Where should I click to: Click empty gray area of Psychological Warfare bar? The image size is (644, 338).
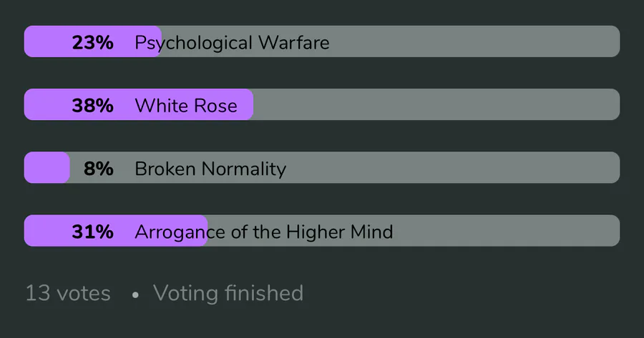pos(472,41)
